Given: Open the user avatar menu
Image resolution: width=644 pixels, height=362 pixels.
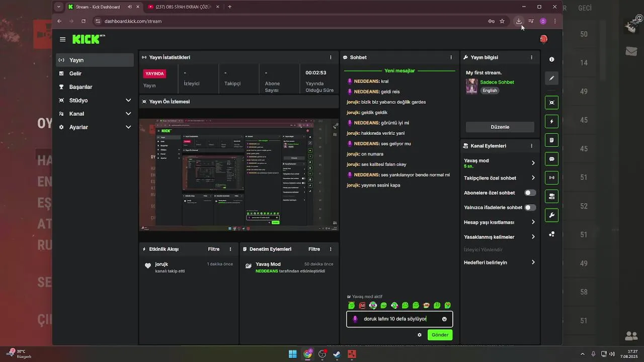Looking at the screenshot, I should (543, 39).
